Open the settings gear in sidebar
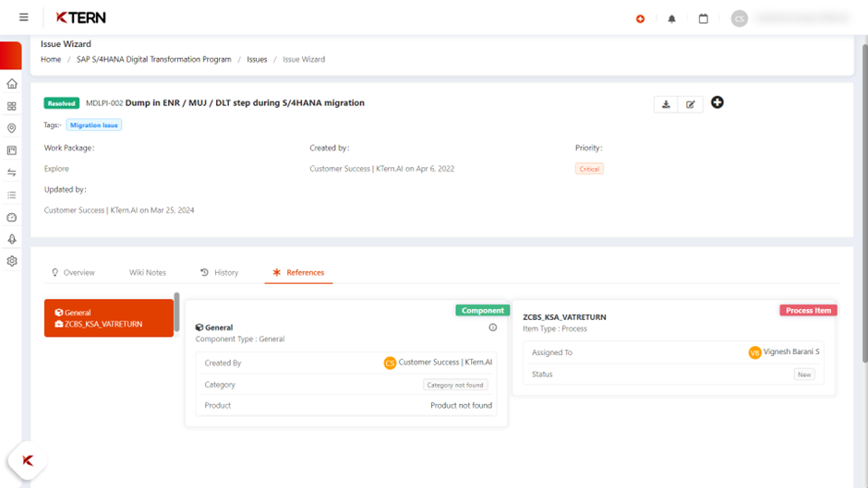Viewport: 868px width, 488px height. point(12,261)
